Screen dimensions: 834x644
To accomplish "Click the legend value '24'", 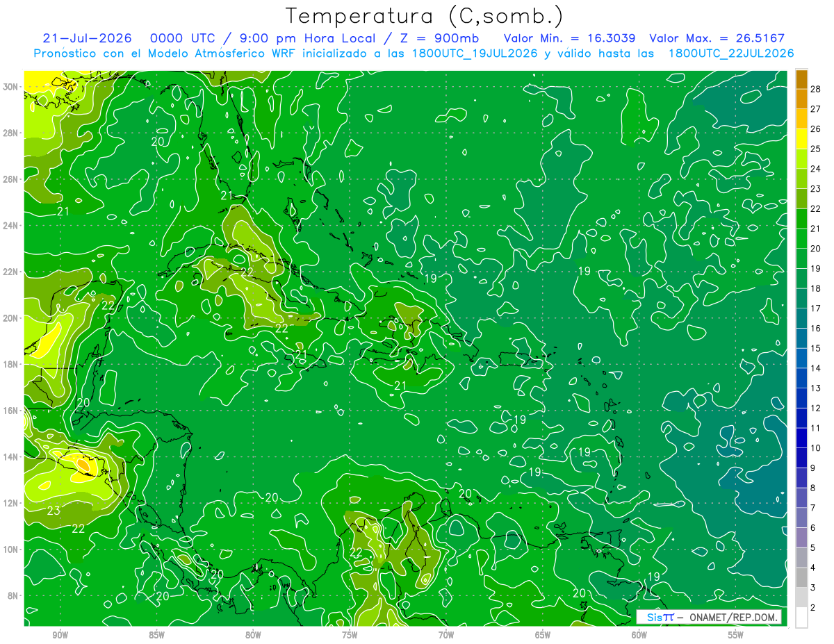I will (x=815, y=169).
